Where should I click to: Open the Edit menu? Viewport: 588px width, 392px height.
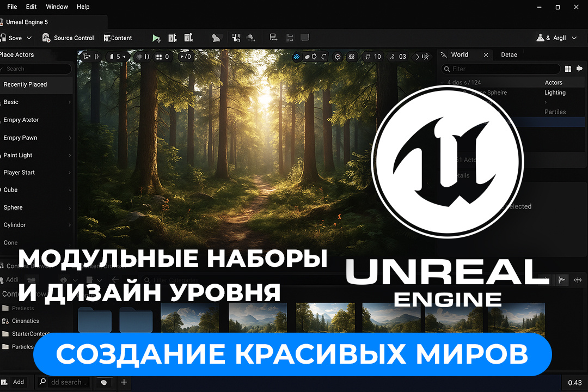click(x=31, y=7)
